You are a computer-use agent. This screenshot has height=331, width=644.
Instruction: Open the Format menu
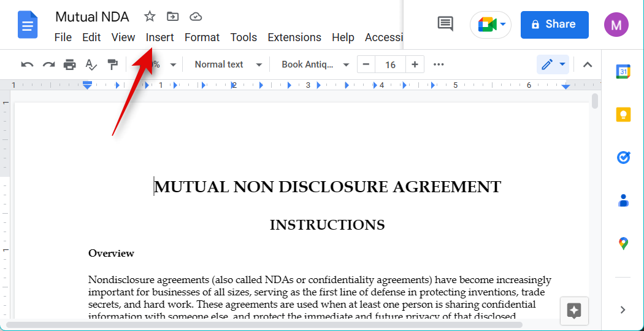[202, 37]
